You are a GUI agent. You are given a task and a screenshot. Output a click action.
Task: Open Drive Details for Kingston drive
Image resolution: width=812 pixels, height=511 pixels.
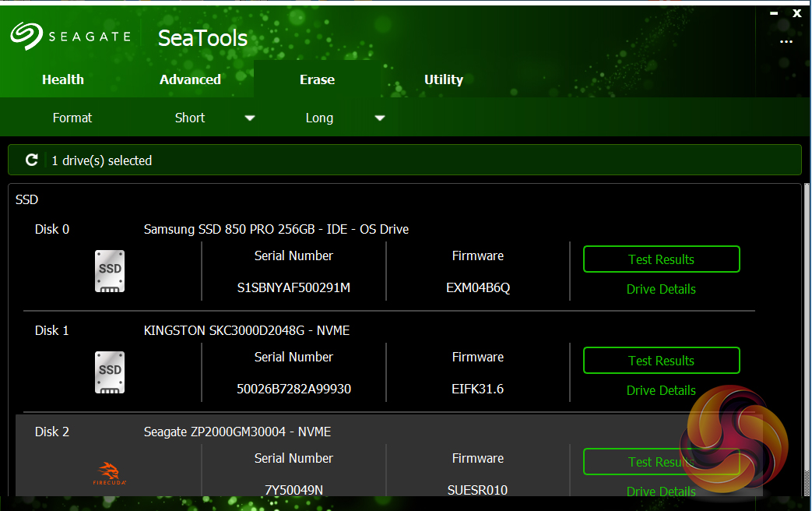(x=661, y=390)
